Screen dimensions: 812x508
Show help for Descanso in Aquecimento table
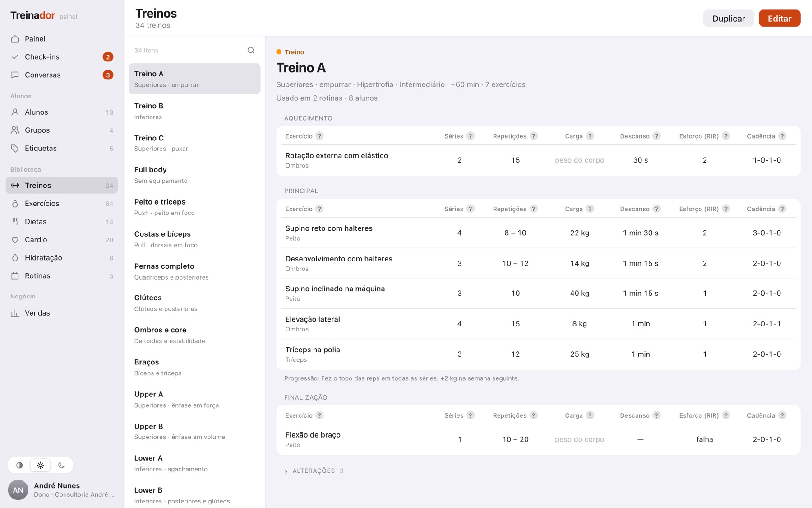tap(657, 136)
